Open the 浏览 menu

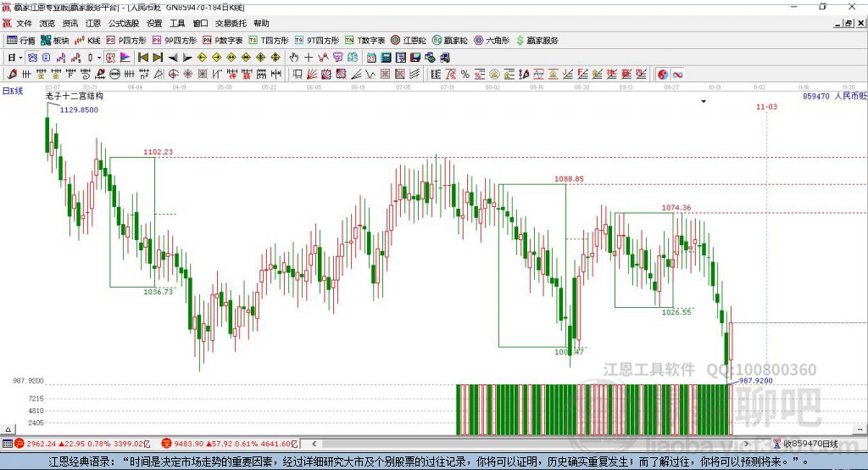coord(47,23)
